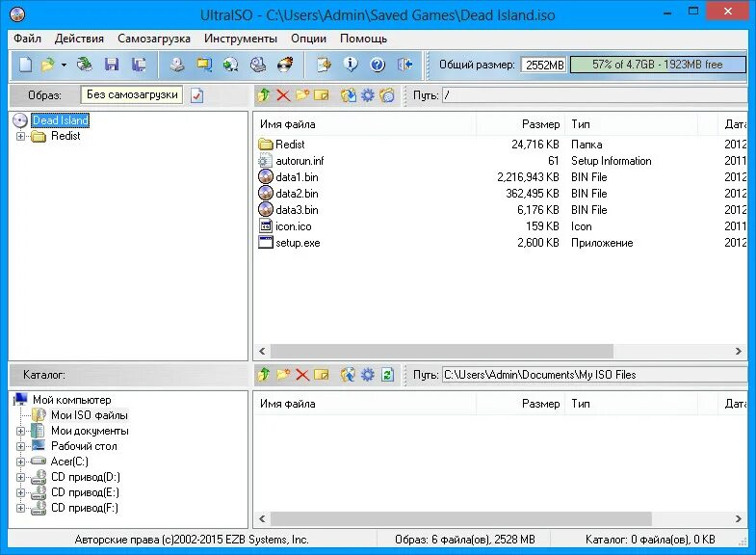Sort image files by Тип column header

click(631, 124)
